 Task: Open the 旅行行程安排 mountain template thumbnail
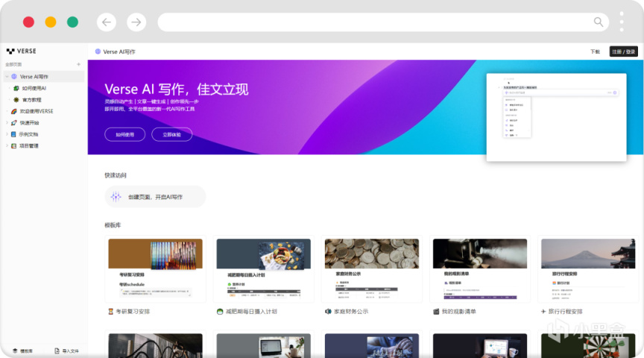point(588,268)
